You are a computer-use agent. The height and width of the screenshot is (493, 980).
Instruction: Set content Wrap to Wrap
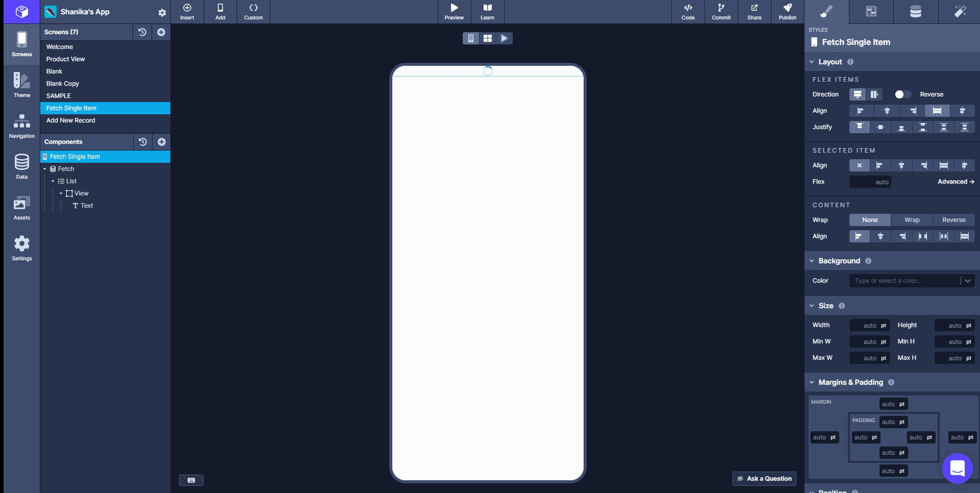click(911, 219)
